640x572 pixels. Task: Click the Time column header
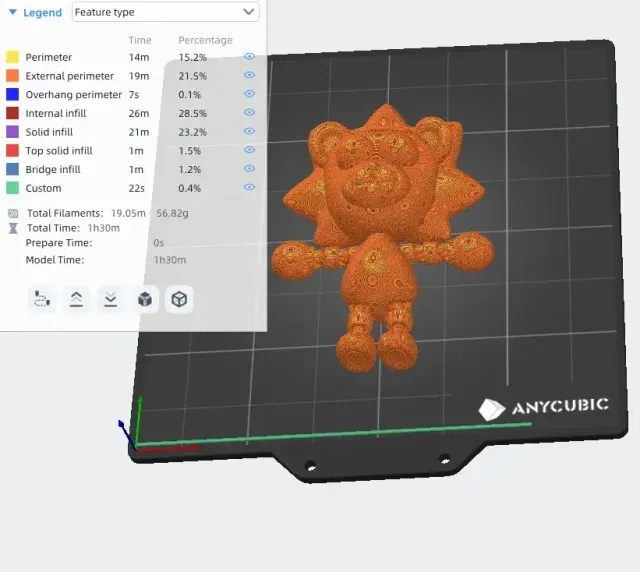pos(140,40)
